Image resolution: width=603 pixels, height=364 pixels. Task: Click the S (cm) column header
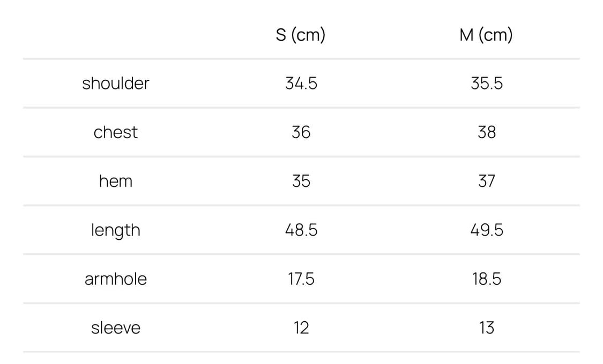click(301, 35)
